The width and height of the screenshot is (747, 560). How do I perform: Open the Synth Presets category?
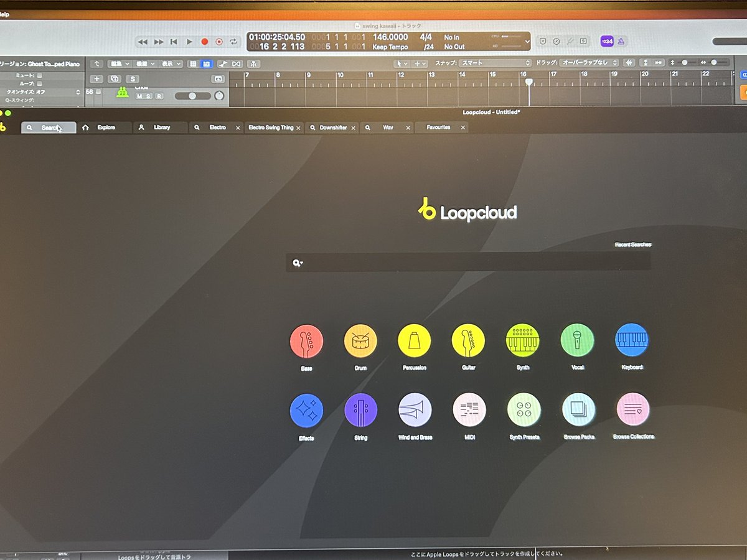(524, 409)
